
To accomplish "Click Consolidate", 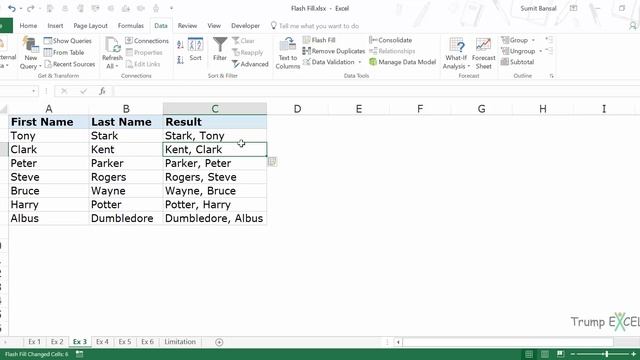I will point(391,40).
